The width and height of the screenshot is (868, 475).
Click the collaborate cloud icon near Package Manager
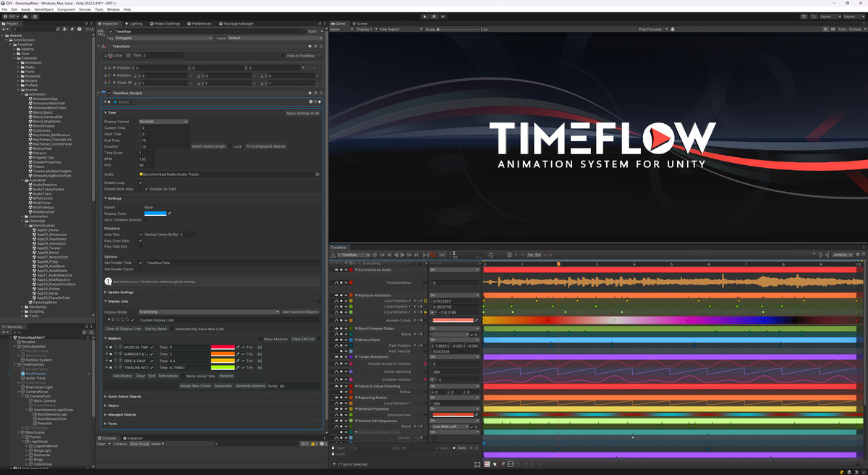point(25,17)
